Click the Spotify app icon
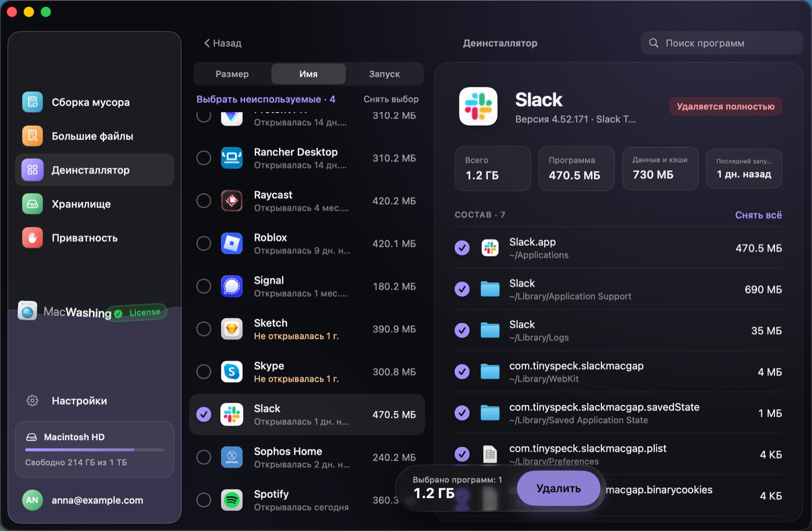This screenshot has width=812, height=531. coord(232,500)
